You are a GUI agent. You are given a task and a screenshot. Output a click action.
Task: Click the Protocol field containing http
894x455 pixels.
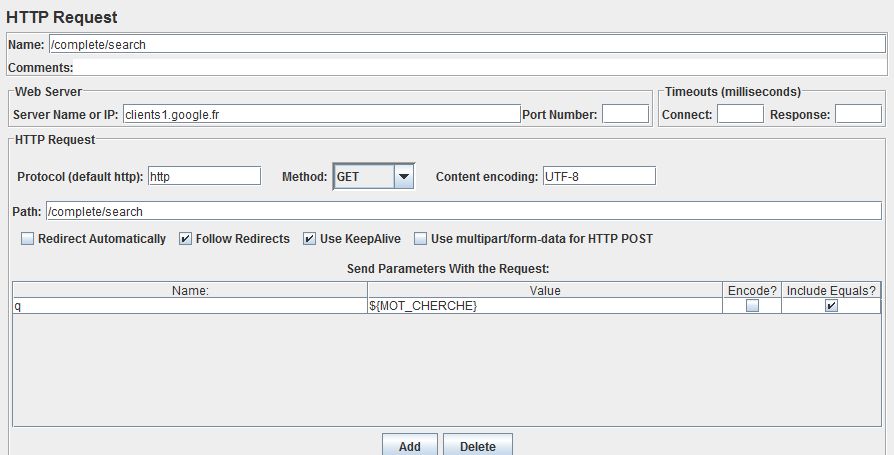coord(204,176)
